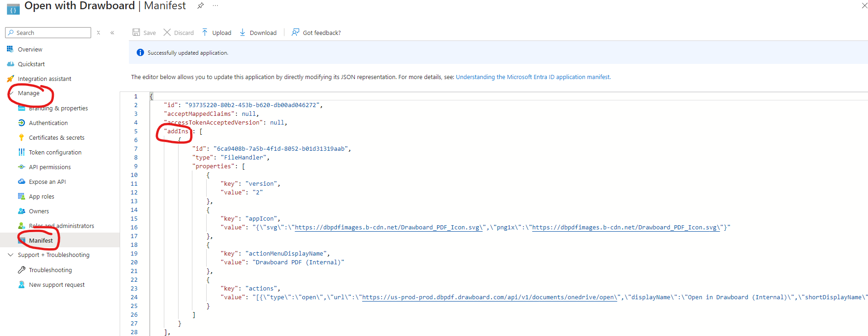Open the Overview page
The image size is (868, 336).
30,49
